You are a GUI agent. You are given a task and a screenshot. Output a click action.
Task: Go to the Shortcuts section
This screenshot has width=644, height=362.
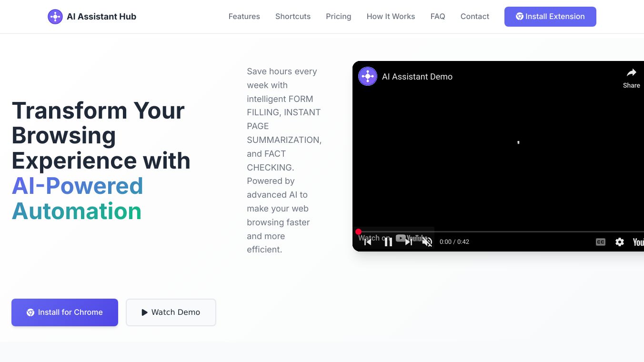(293, 17)
